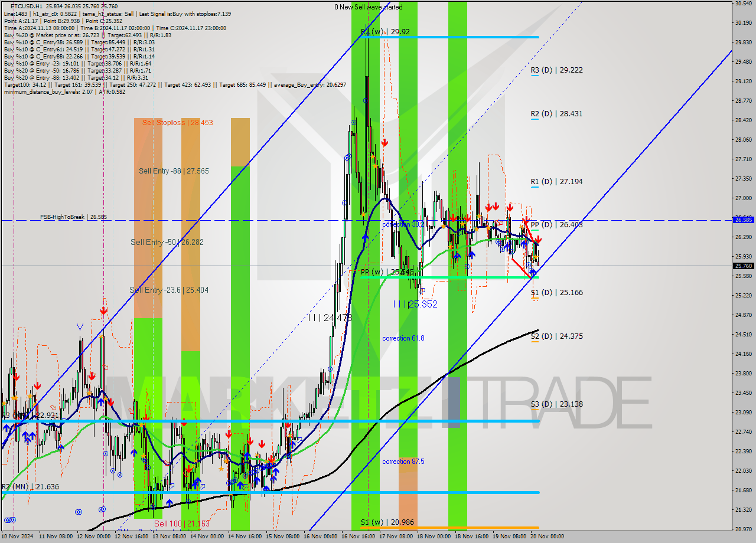The width and height of the screenshot is (756, 543).
Task: Click the current price tag 25.760
Action: click(x=744, y=266)
